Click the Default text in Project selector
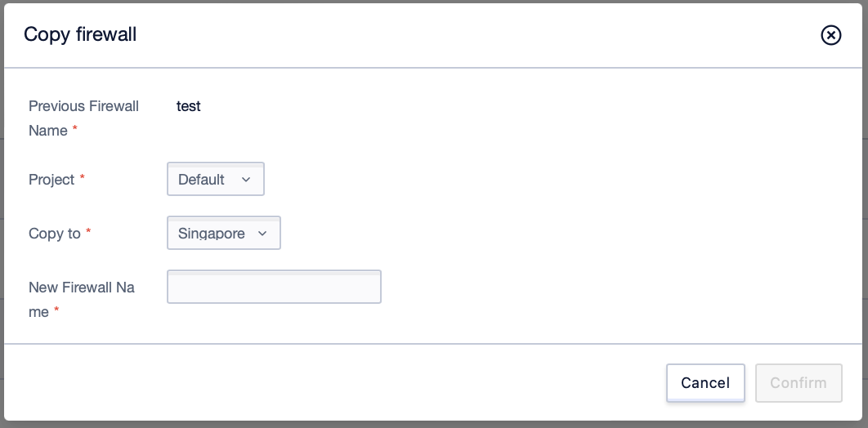This screenshot has height=428, width=868. click(x=201, y=179)
